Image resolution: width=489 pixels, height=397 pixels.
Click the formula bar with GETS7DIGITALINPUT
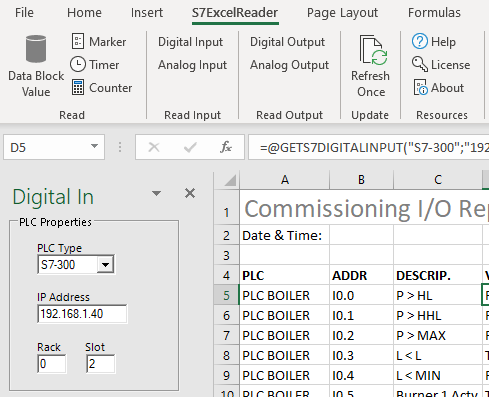368,147
